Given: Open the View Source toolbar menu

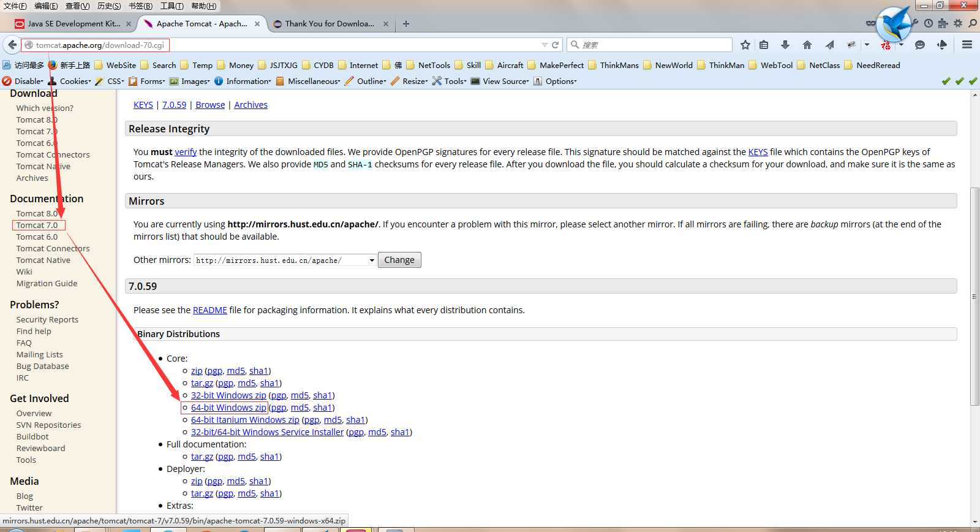Looking at the screenshot, I should (500, 81).
